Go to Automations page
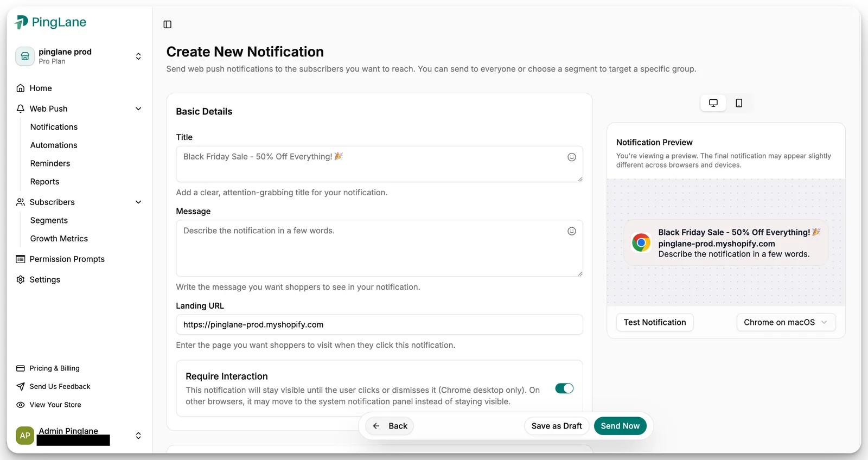The image size is (868, 460). 54,145
